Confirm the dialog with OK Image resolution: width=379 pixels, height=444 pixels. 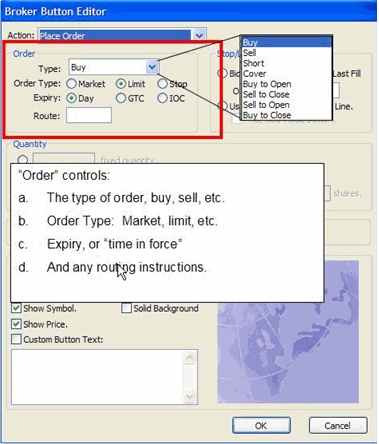261,425
